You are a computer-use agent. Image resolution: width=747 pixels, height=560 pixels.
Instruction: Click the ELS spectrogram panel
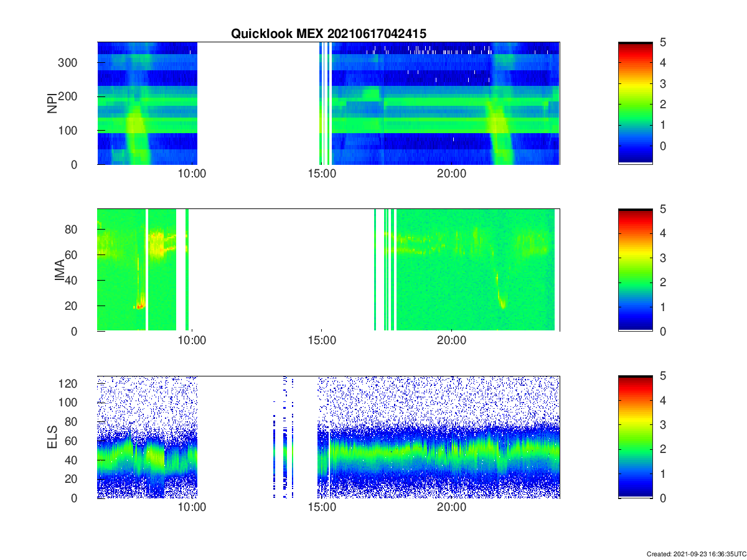(x=328, y=437)
